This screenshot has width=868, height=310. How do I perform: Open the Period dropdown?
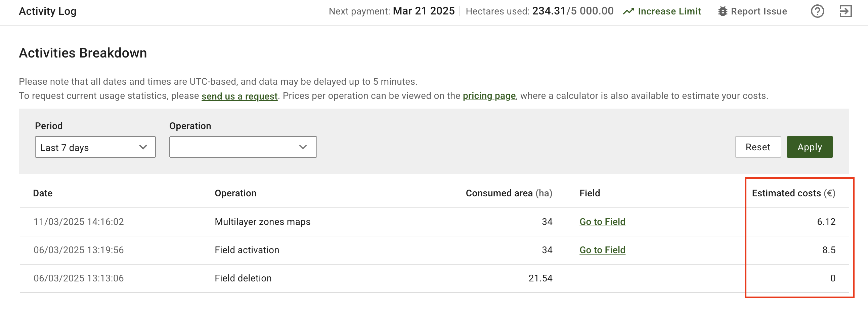pos(95,147)
